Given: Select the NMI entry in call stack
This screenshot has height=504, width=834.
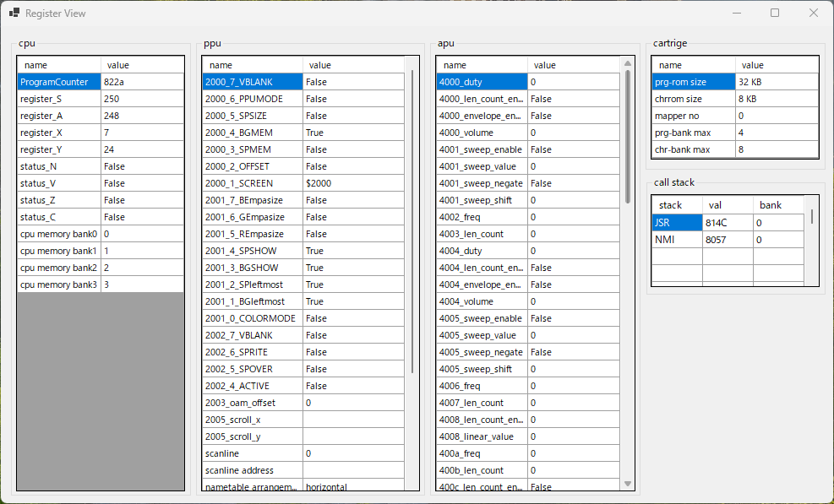Looking at the screenshot, I should tap(677, 240).
